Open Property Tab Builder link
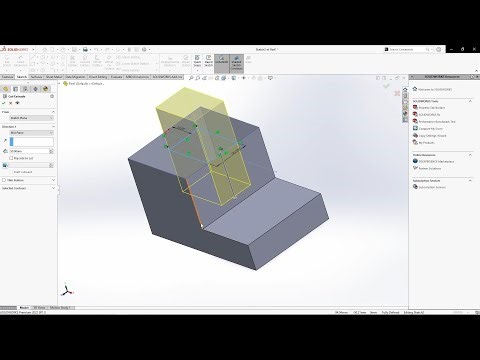 [x=432, y=108]
